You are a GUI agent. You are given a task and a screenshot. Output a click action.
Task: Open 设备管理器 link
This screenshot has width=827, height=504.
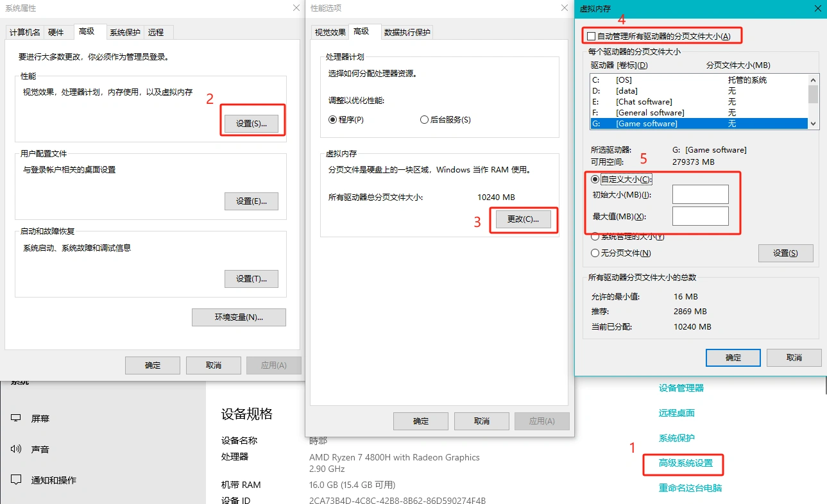[682, 387]
